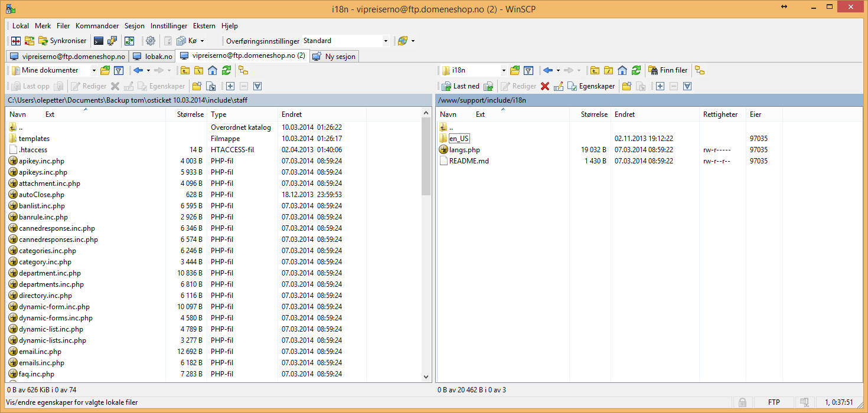This screenshot has height=413, width=868.
Task: Sort local files by Størrelse column
Action: click(186, 114)
